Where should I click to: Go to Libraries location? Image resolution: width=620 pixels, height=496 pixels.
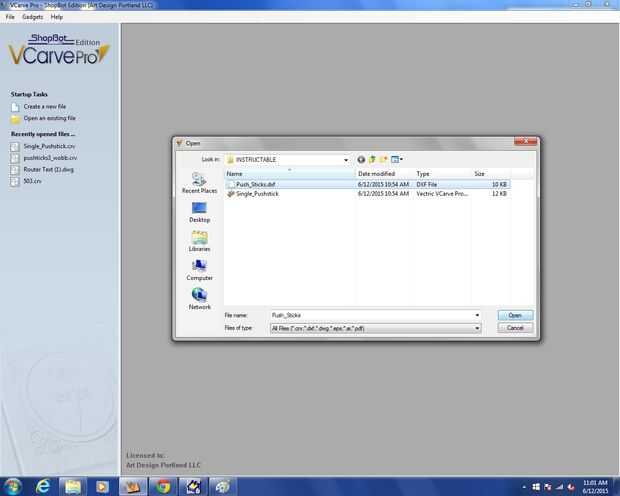coord(199,241)
